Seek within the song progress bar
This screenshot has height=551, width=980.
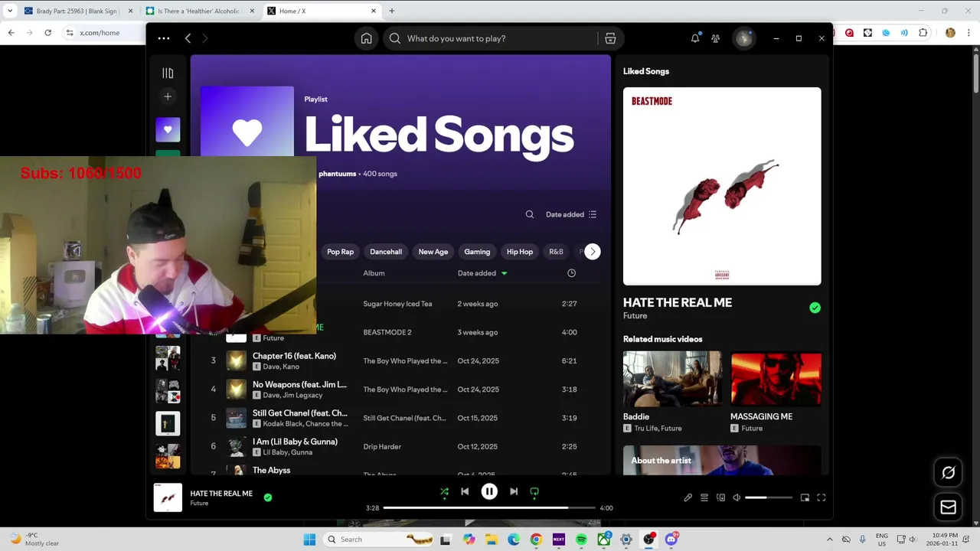coord(489,507)
